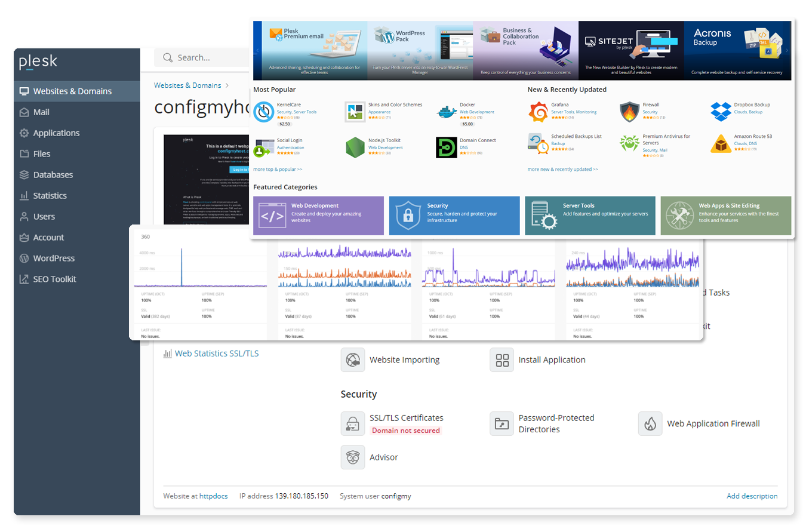Click the Website Importing icon
806x532 pixels.
pyautogui.click(x=353, y=360)
